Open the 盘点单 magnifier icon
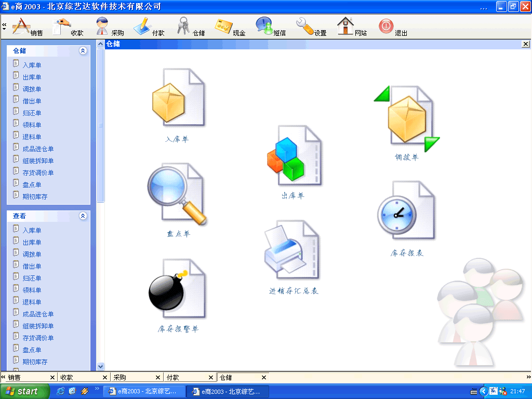This screenshot has width=532, height=399. pyautogui.click(x=178, y=194)
